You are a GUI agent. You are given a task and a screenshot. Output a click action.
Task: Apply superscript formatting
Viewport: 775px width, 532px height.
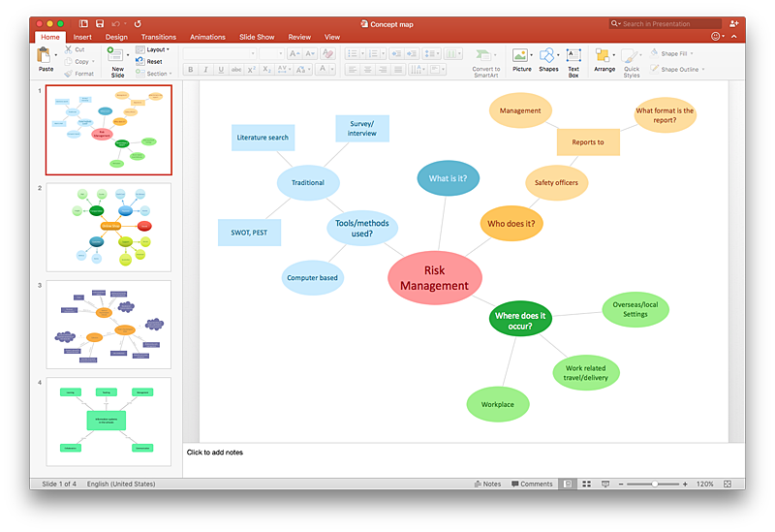252,70
